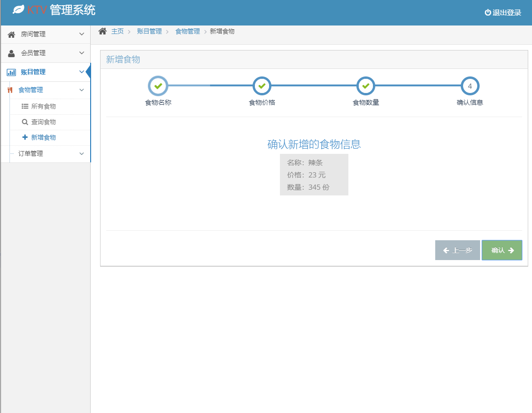The height and width of the screenshot is (413, 532).
Task: Expand the 会员管理 chevron arrow
Action: pyautogui.click(x=82, y=53)
